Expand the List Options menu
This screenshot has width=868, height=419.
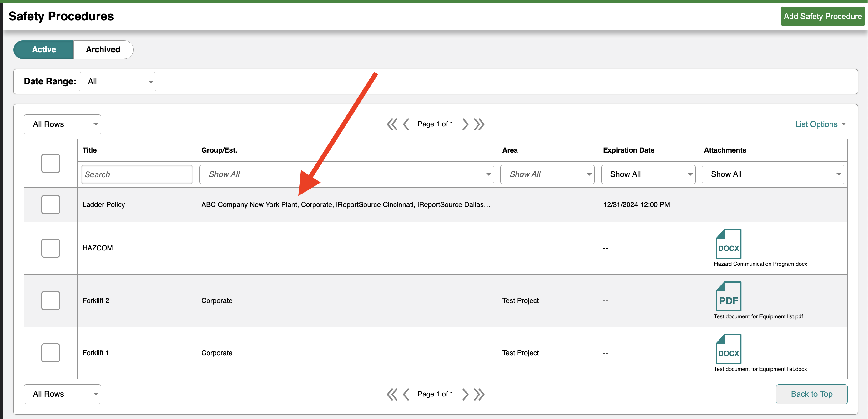(x=820, y=124)
